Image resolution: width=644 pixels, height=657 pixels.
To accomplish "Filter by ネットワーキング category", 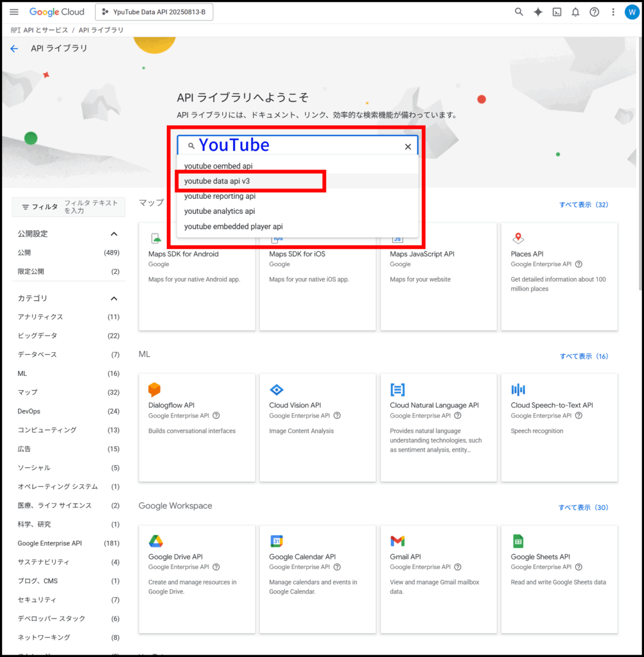I will pyautogui.click(x=68, y=637).
